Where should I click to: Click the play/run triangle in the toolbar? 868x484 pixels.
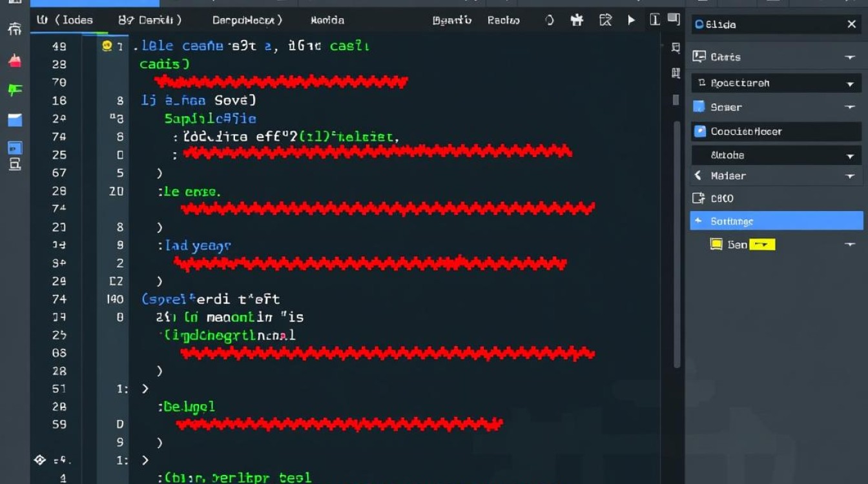point(631,21)
